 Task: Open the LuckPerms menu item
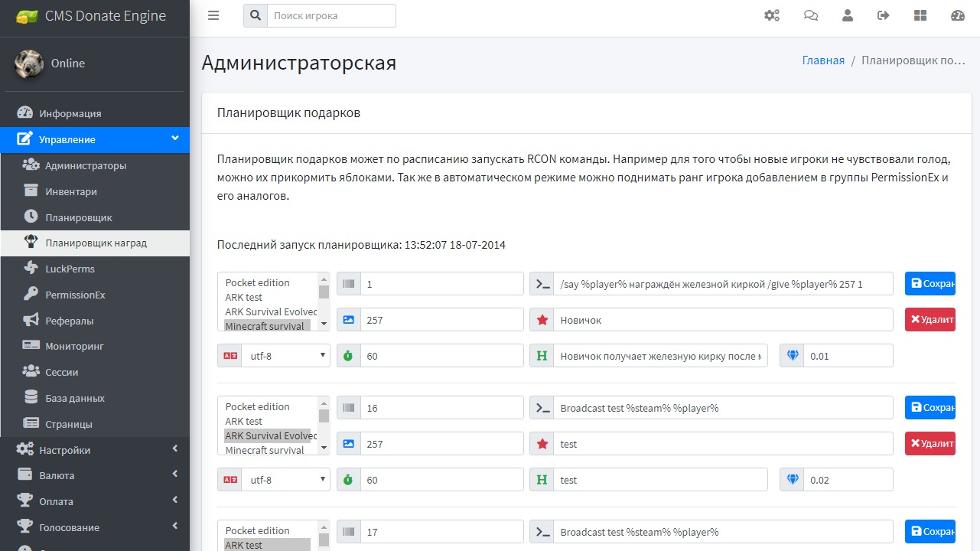(x=70, y=269)
